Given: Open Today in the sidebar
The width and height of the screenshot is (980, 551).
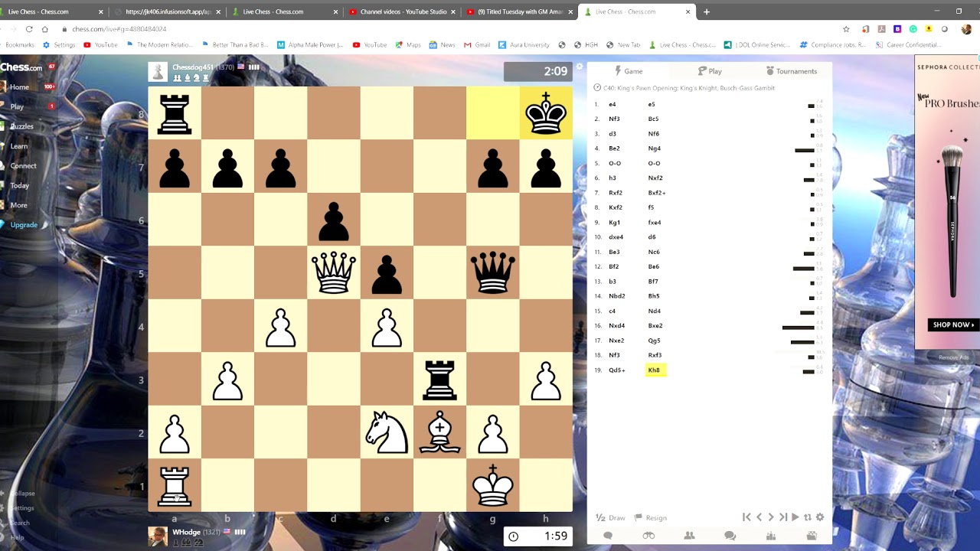Looking at the screenshot, I should 20,185.
